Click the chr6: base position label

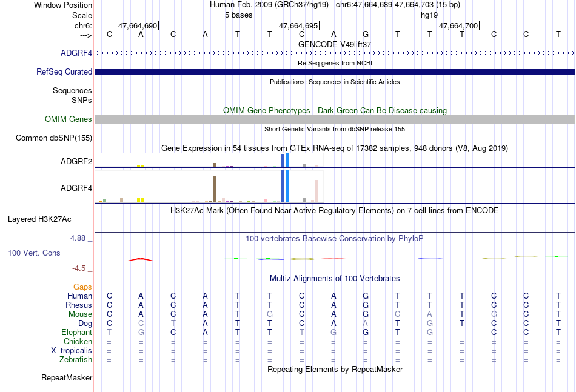[x=83, y=25]
